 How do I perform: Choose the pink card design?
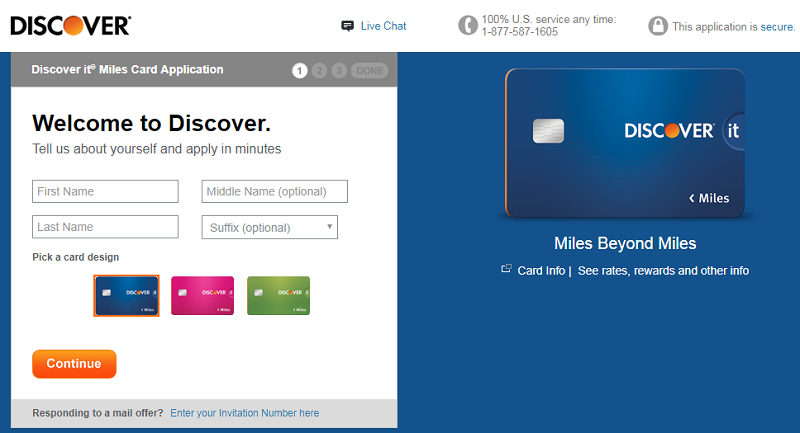(203, 296)
